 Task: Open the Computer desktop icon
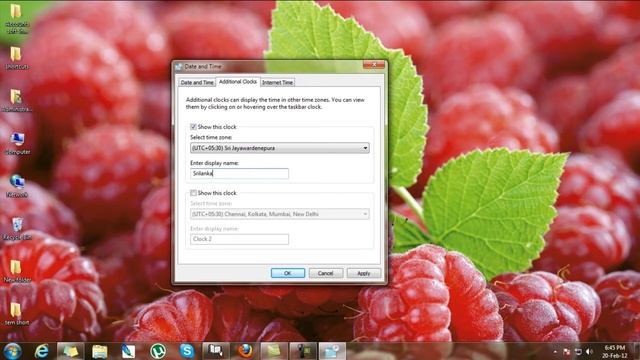[x=17, y=143]
